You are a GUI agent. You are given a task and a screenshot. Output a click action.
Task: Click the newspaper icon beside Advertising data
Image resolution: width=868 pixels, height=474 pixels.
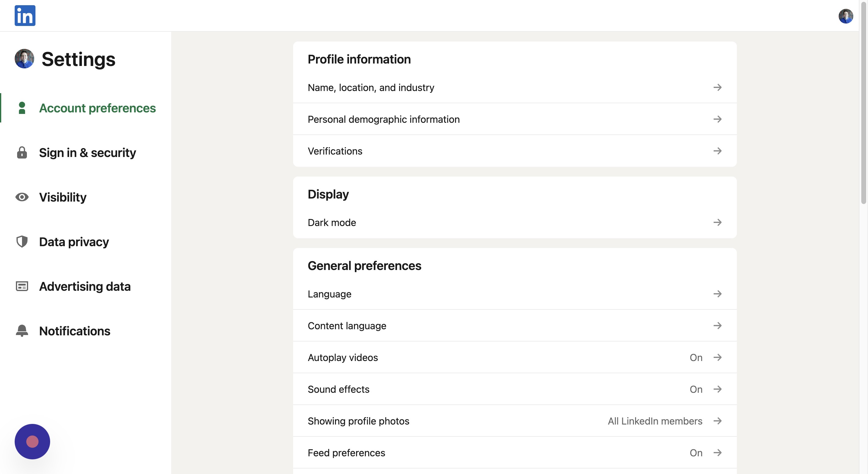point(22,286)
